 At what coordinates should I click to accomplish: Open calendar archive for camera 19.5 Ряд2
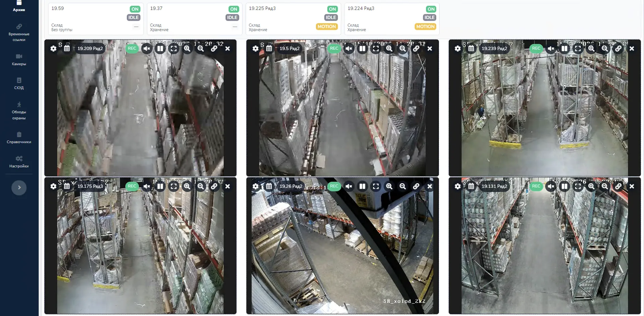[269, 49]
